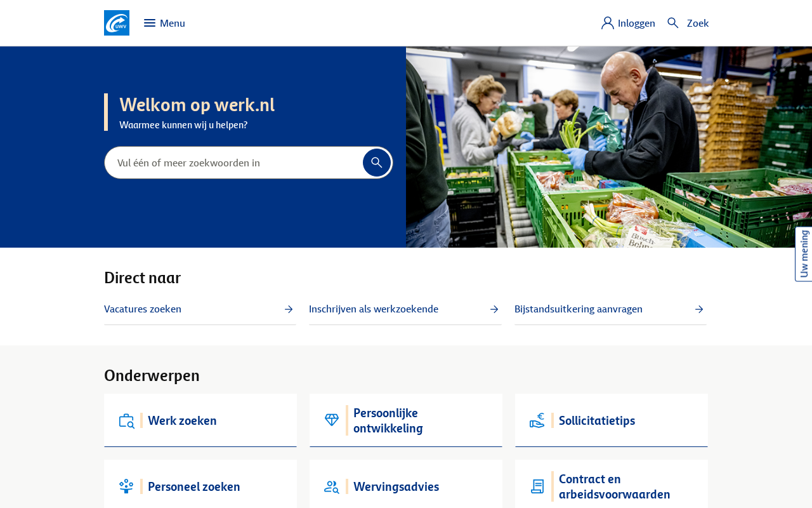Viewport: 812px width, 508px height.
Task: Click the Onderwerpen heading
Action: [x=152, y=375]
